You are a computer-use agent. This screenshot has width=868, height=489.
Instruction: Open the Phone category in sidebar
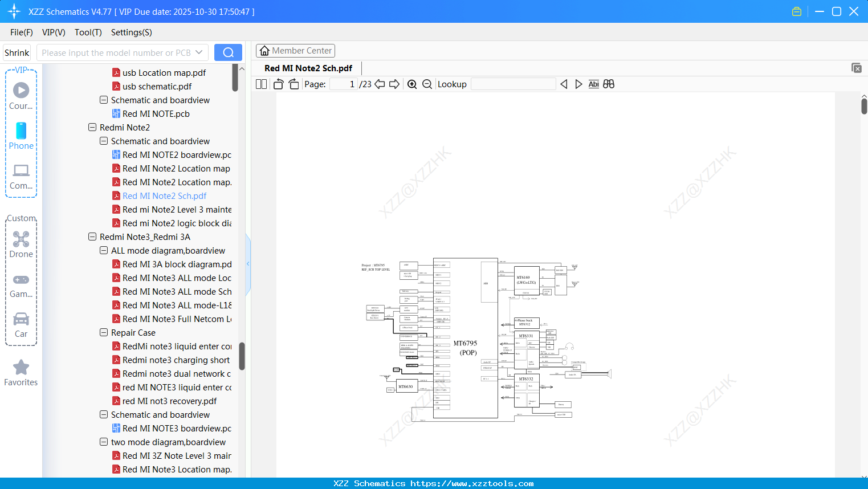tap(21, 136)
